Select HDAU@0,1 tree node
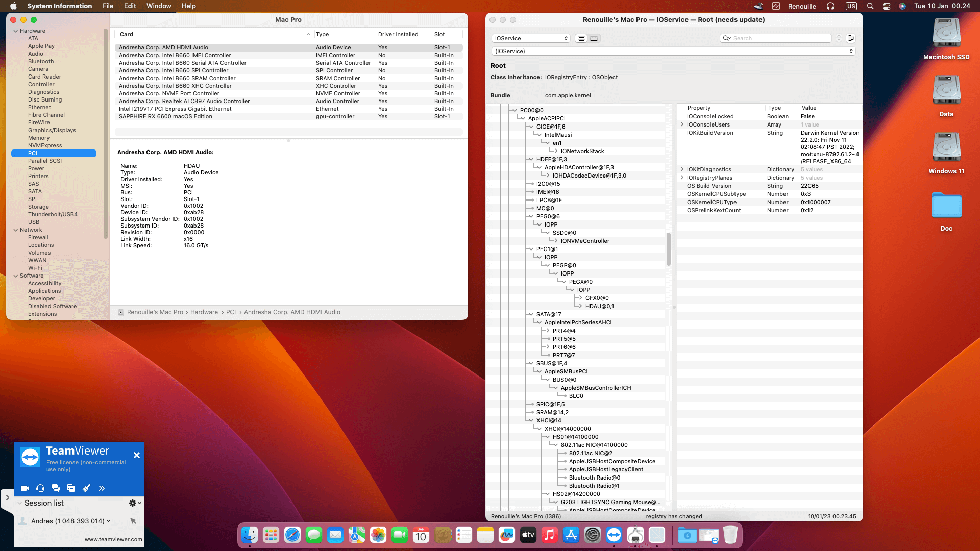This screenshot has width=980, height=551. point(599,306)
